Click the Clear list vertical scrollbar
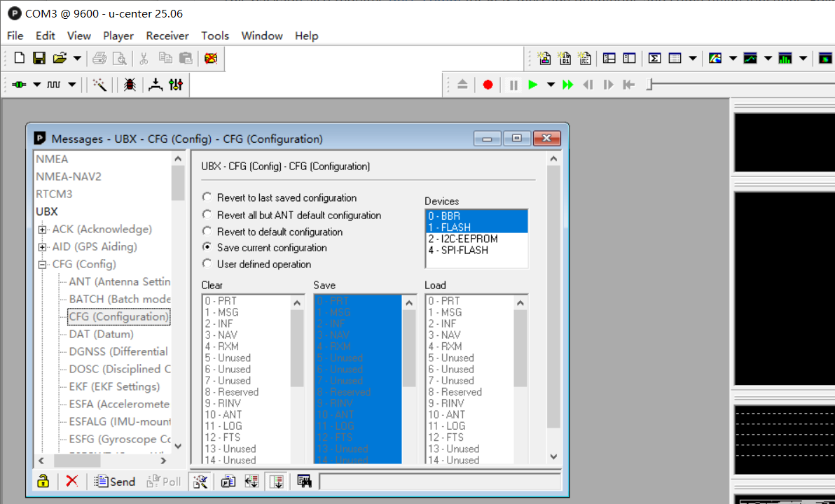835x504 pixels. [x=297, y=378]
